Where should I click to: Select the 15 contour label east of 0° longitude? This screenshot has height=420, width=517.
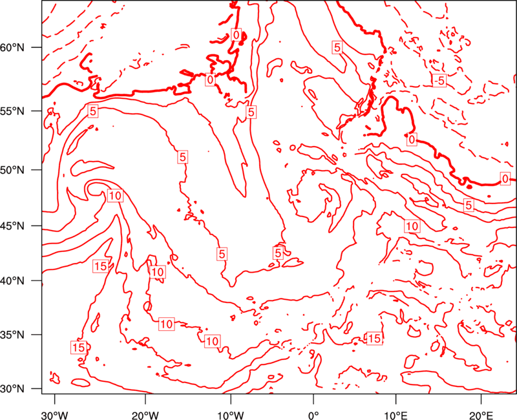[374, 339]
